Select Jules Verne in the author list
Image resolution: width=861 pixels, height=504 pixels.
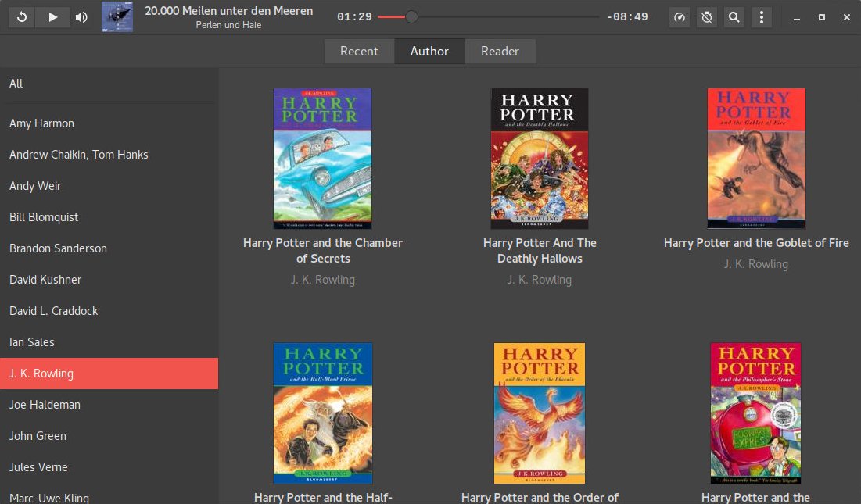click(x=109, y=467)
